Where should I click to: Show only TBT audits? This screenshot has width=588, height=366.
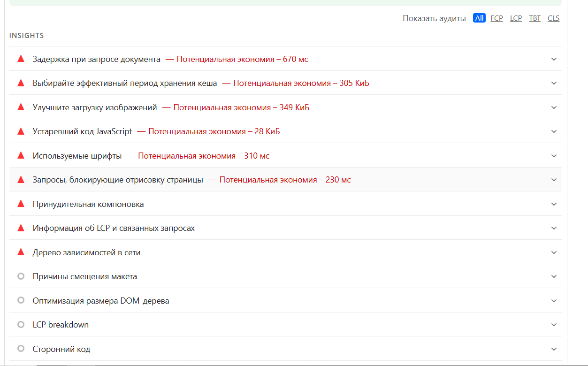click(x=535, y=18)
